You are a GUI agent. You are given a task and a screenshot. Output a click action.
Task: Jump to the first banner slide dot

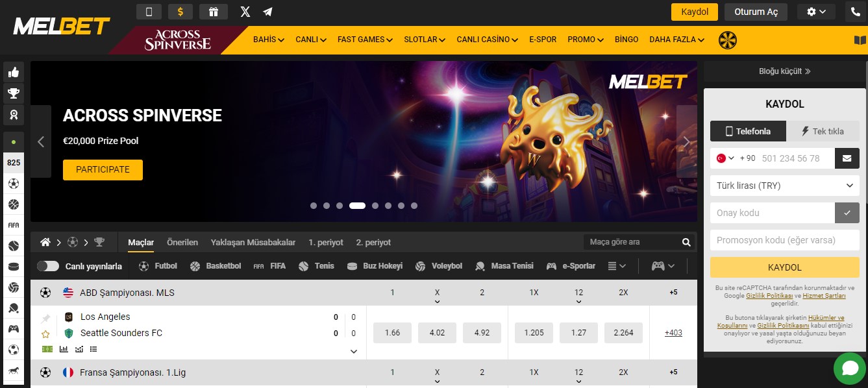point(314,206)
